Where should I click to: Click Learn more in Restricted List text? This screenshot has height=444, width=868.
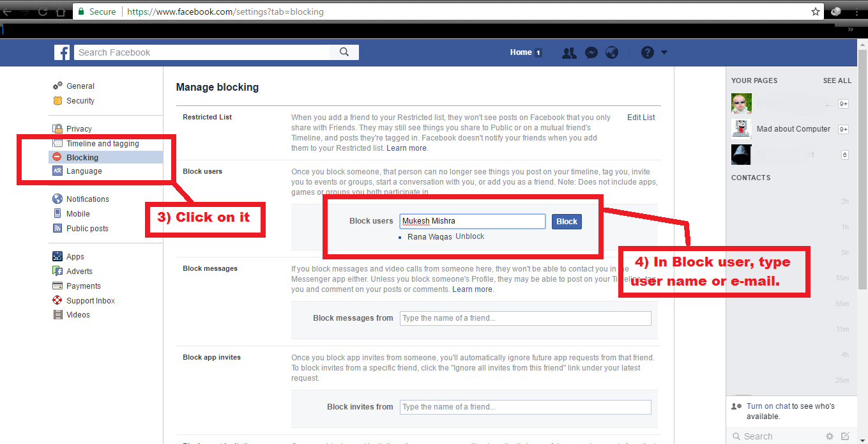tap(407, 148)
